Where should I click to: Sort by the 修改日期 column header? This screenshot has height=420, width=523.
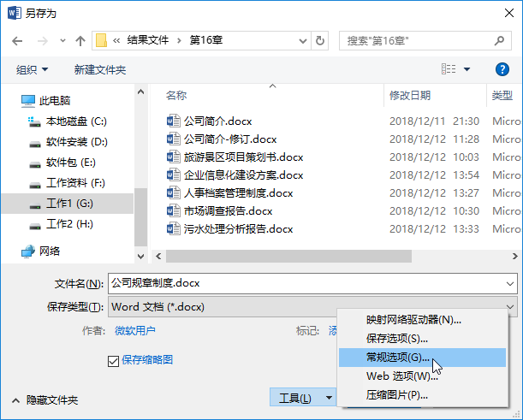click(x=410, y=95)
